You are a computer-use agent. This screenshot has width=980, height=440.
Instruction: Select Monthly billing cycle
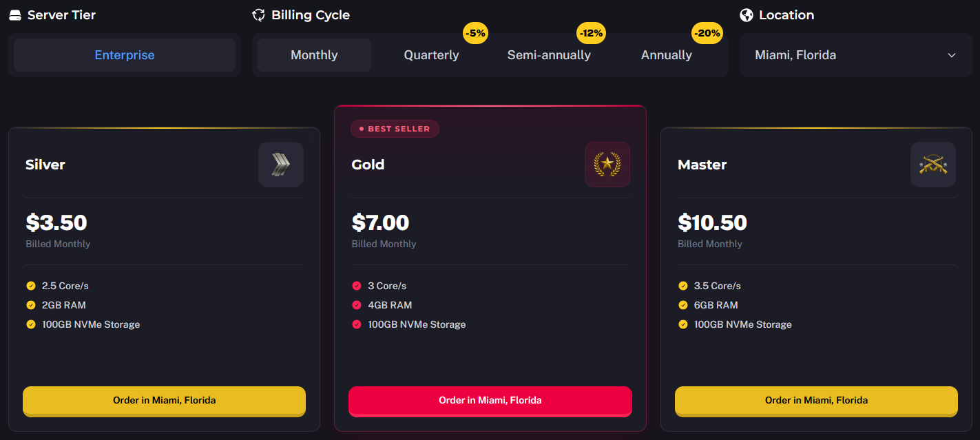click(314, 55)
